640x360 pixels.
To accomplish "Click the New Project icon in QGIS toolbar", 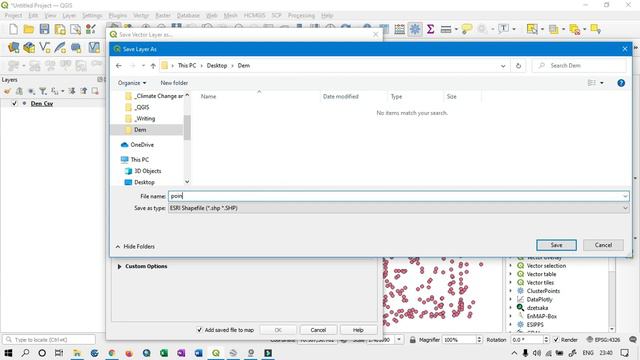I will click(x=13, y=29).
